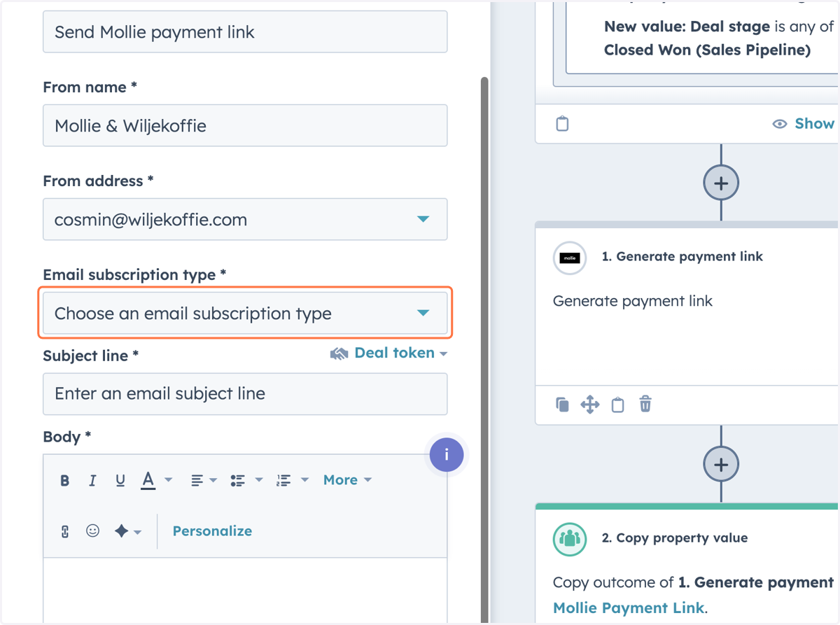Open the email subscription type dropdown
The width and height of the screenshot is (840, 625).
245,314
